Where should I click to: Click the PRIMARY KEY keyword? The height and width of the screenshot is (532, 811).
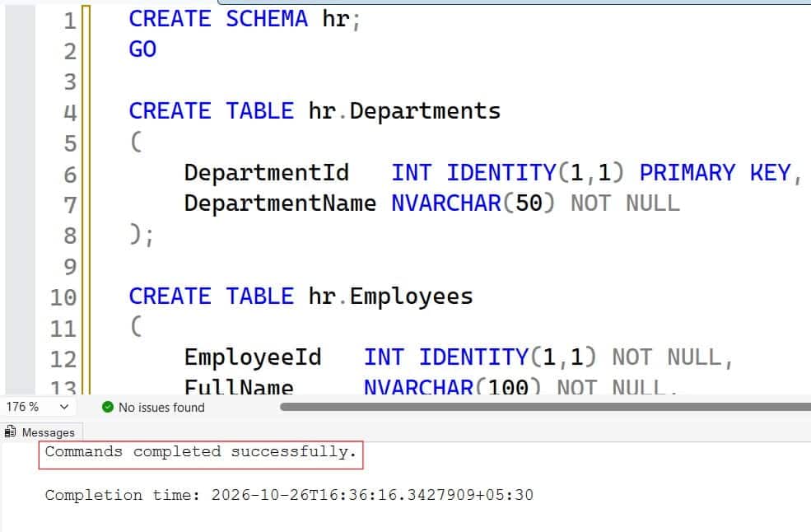pos(715,173)
